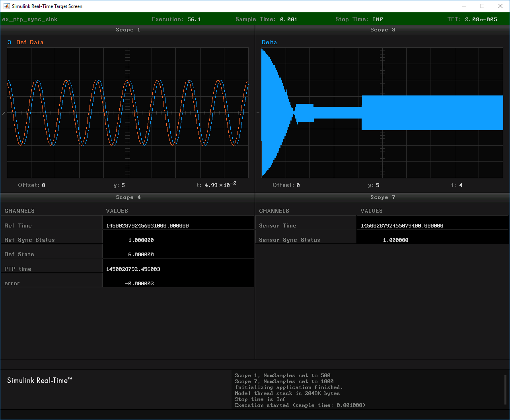Click the blue Delta legend label
Viewport: 510px width, 420px height.
click(x=269, y=42)
